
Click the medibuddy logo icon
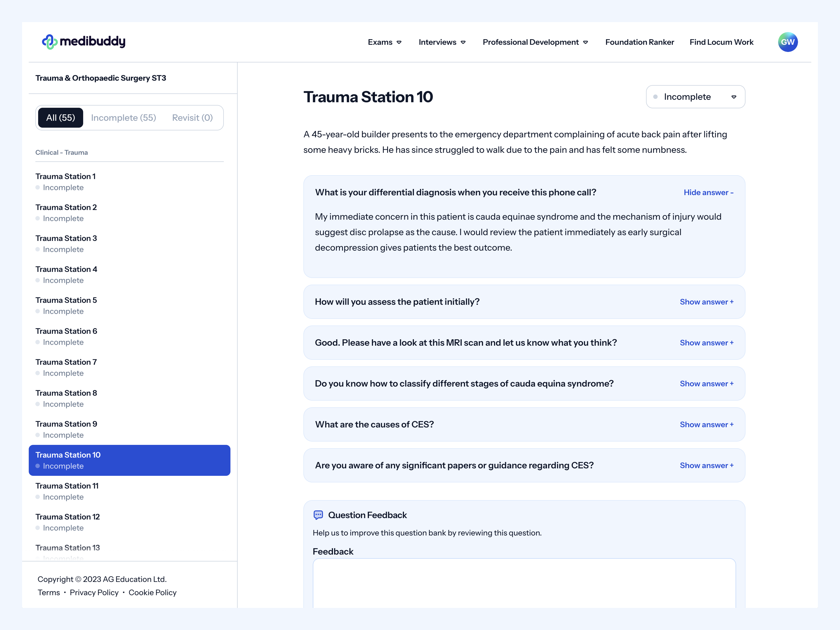(x=50, y=42)
